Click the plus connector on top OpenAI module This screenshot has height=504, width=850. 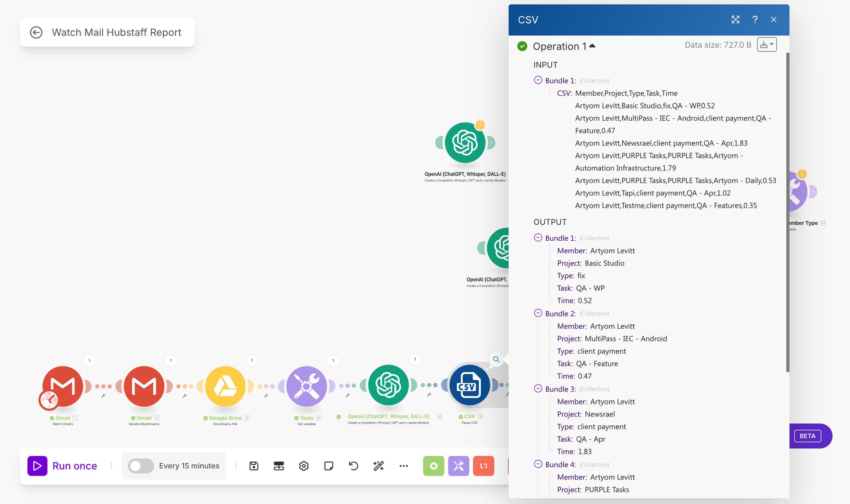tap(491, 142)
